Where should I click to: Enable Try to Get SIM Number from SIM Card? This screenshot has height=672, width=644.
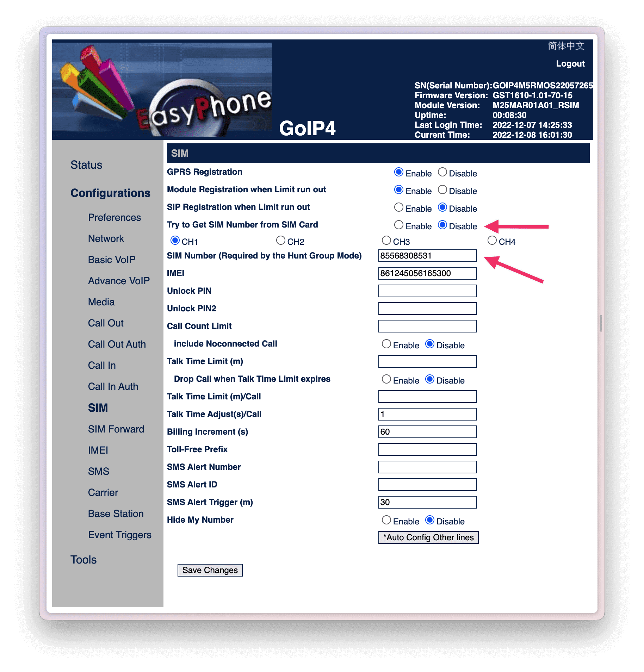398,225
